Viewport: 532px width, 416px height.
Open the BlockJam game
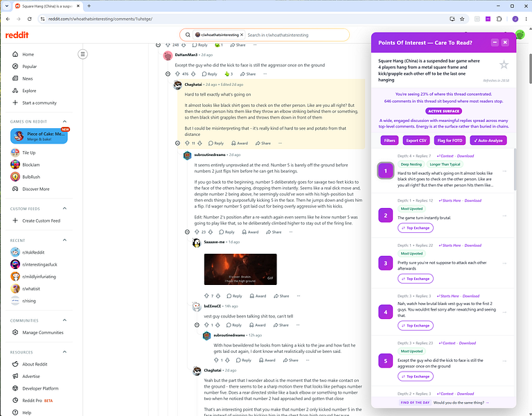pos(31,165)
